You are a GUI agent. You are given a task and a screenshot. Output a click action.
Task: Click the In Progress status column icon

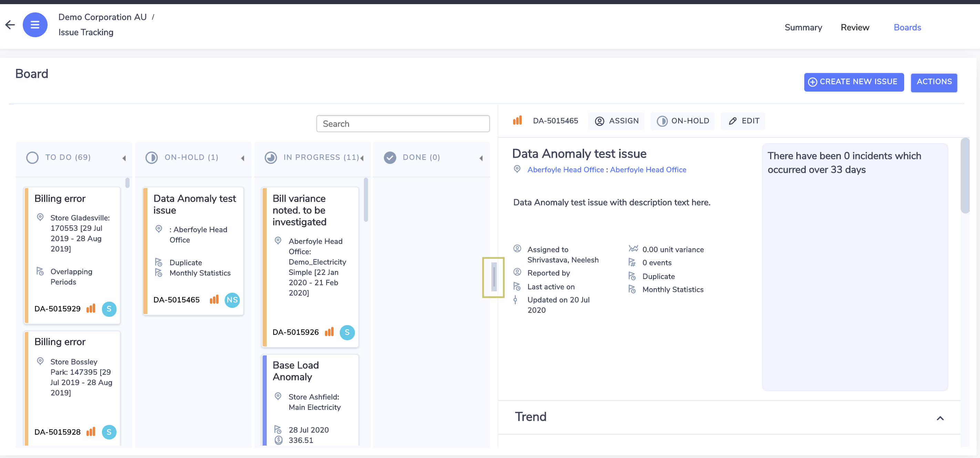tap(270, 157)
